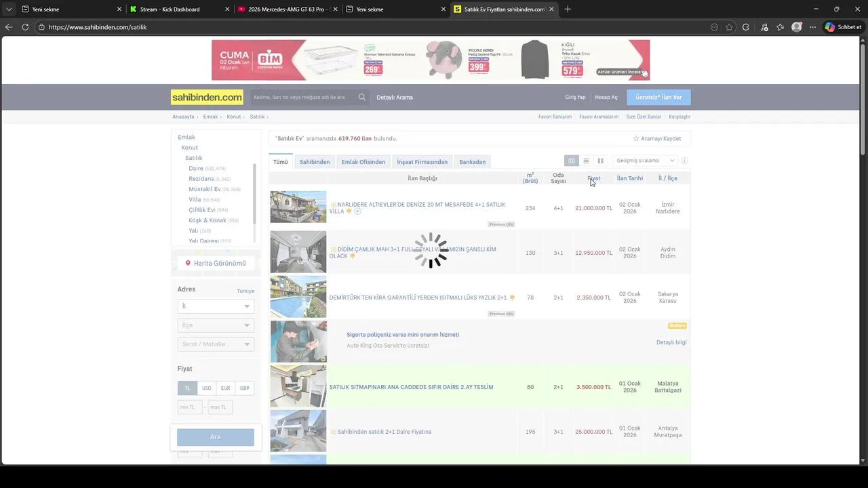Go to 'Anasayfa' breadcrumb
The image size is (868, 488).
pyautogui.click(x=183, y=117)
